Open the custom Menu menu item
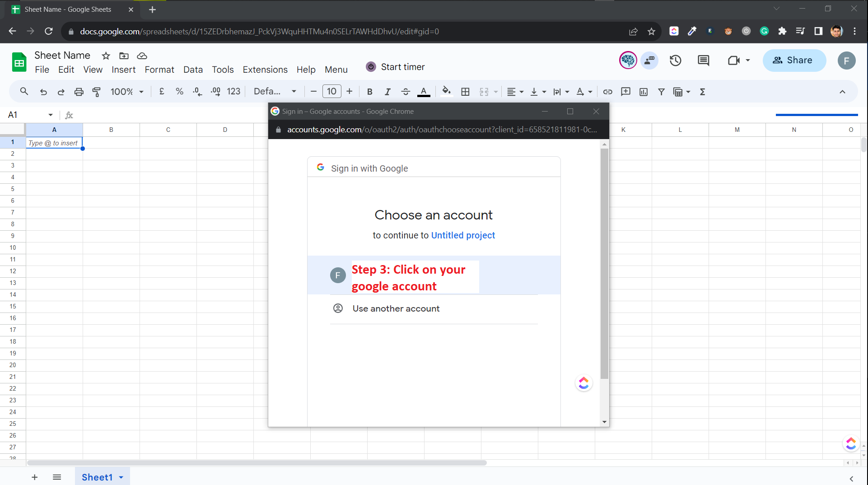868x485 pixels. point(336,70)
